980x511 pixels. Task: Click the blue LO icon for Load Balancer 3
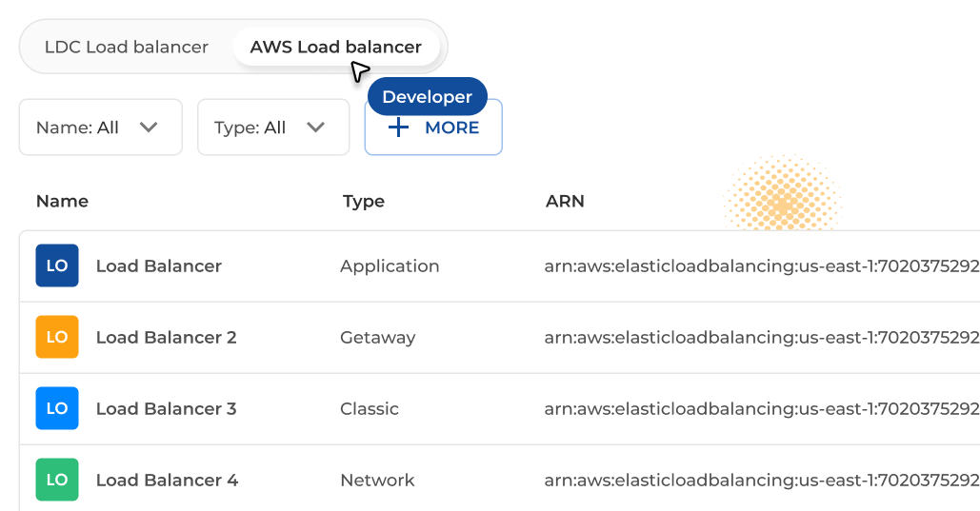57,409
